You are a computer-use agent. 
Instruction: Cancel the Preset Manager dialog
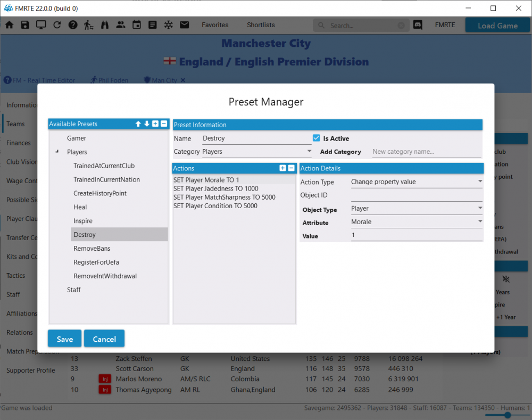click(x=104, y=339)
